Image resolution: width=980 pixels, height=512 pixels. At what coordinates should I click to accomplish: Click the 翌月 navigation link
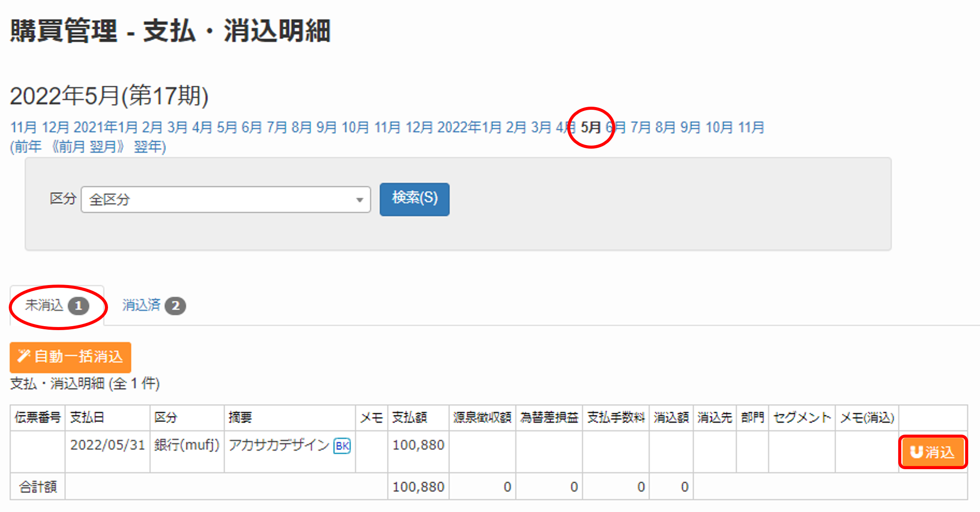[x=103, y=146]
